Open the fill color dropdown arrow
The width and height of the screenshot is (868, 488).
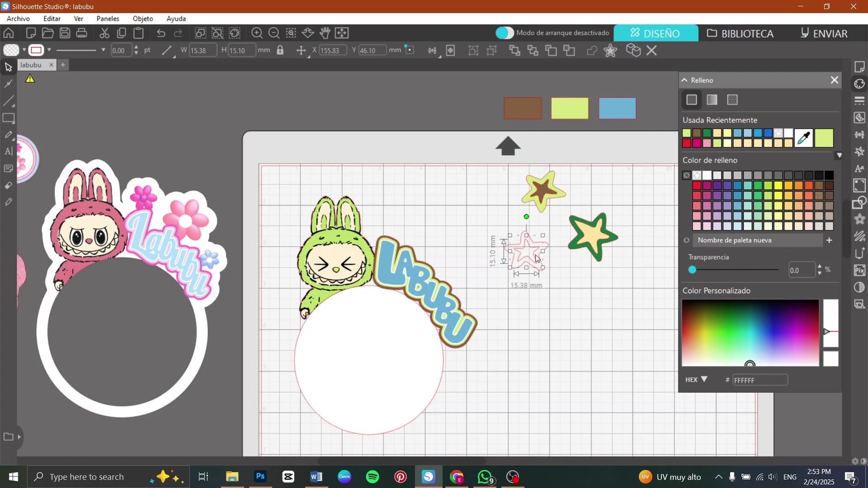click(24, 50)
